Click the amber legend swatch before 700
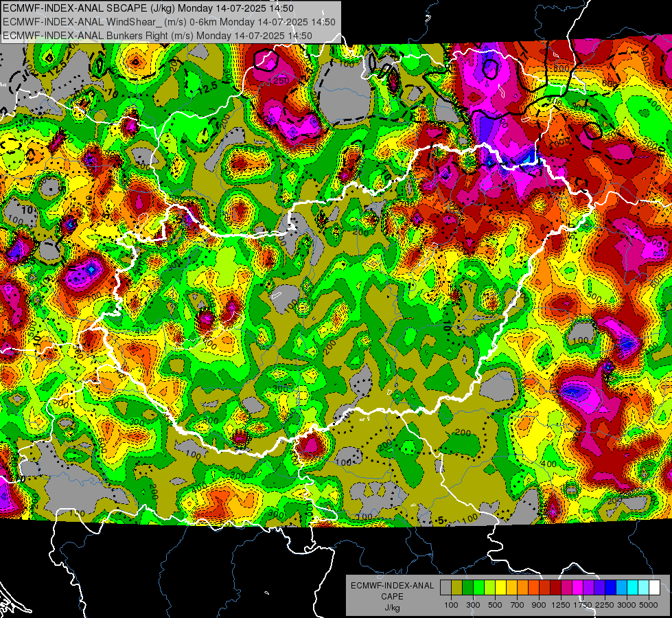The height and width of the screenshot is (618, 672). [x=511, y=587]
